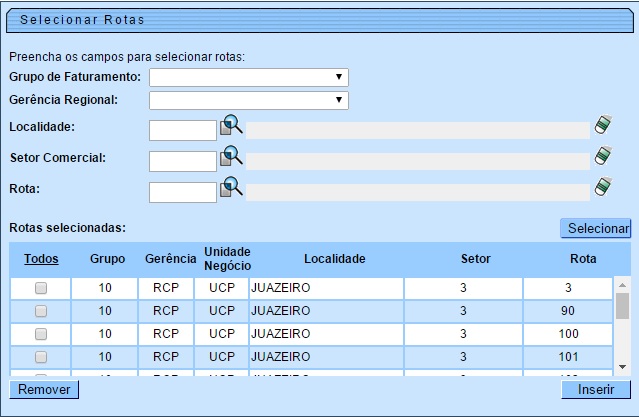Tick the checkbox for Rota 100 row
Screen dimensions: 639x417
(x=41, y=334)
